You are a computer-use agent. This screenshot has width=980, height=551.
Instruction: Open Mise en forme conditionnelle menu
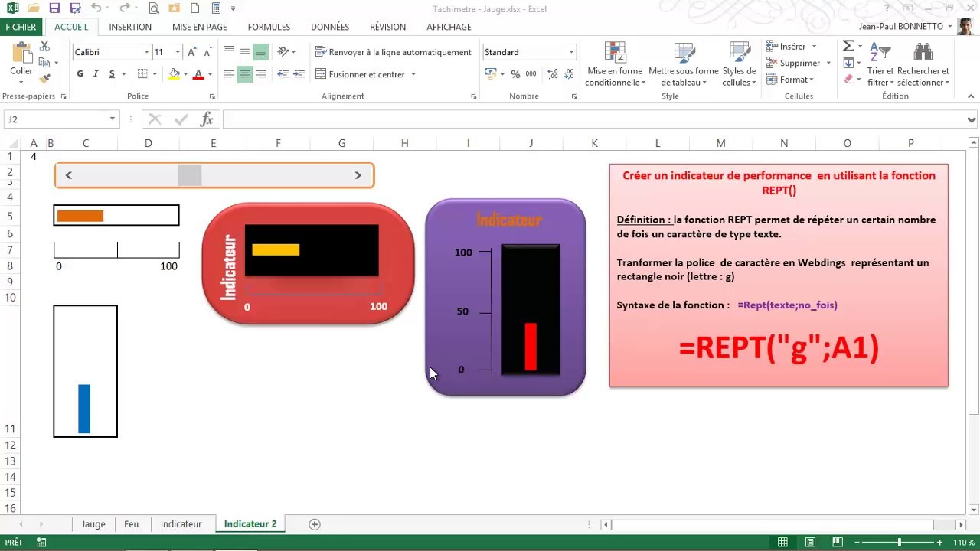click(615, 64)
